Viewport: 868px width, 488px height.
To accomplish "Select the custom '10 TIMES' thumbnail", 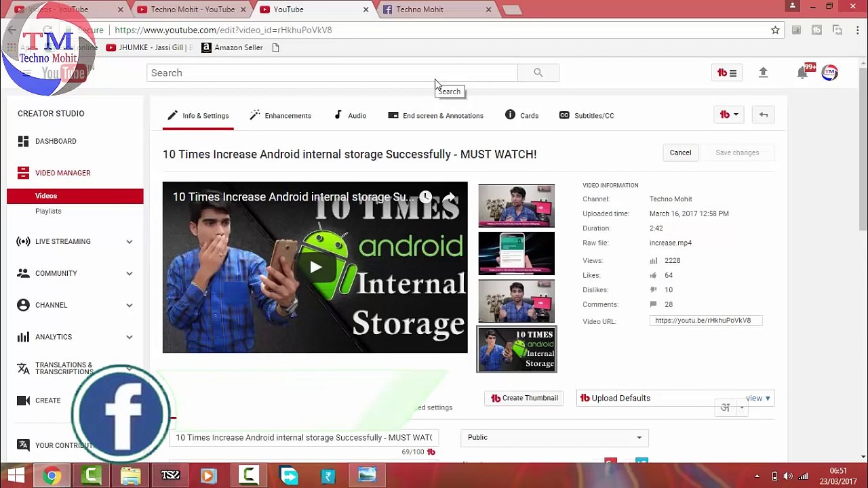I will click(516, 349).
